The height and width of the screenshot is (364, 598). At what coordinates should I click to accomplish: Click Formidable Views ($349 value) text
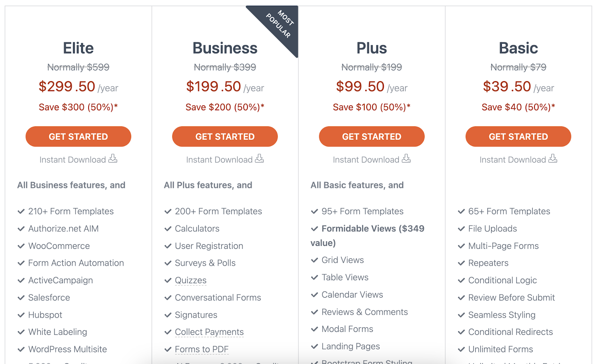[367, 235]
